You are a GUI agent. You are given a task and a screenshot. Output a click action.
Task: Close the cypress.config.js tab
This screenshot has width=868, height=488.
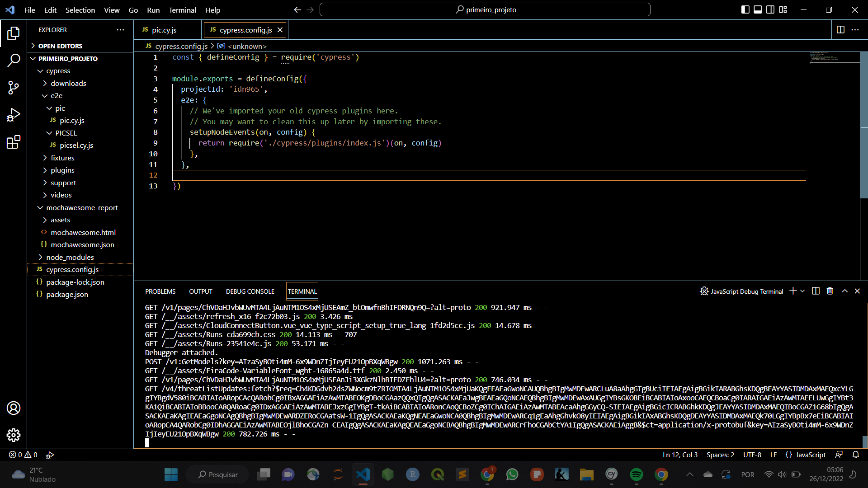pyautogui.click(x=280, y=30)
